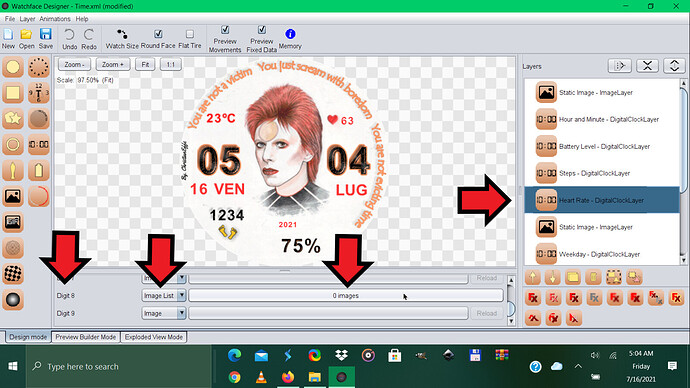Click the 0 images field for Digit 8

click(346, 296)
